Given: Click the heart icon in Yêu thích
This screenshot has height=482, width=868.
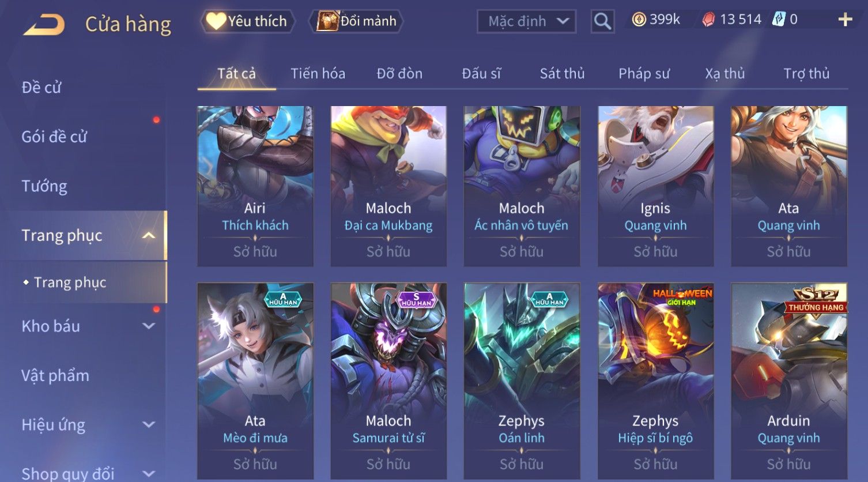Looking at the screenshot, I should (216, 21).
